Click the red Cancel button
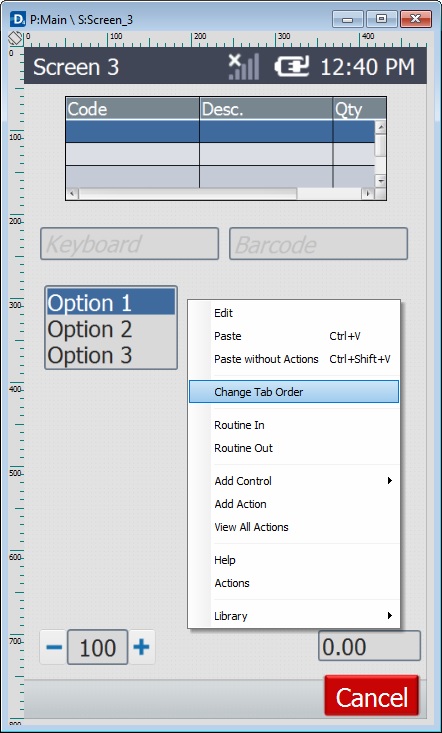 click(x=372, y=697)
